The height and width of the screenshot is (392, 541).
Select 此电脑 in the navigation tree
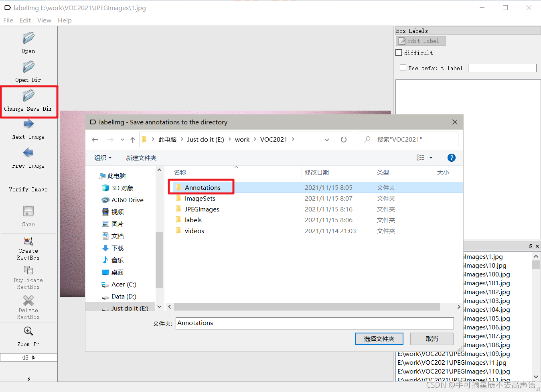click(x=116, y=176)
